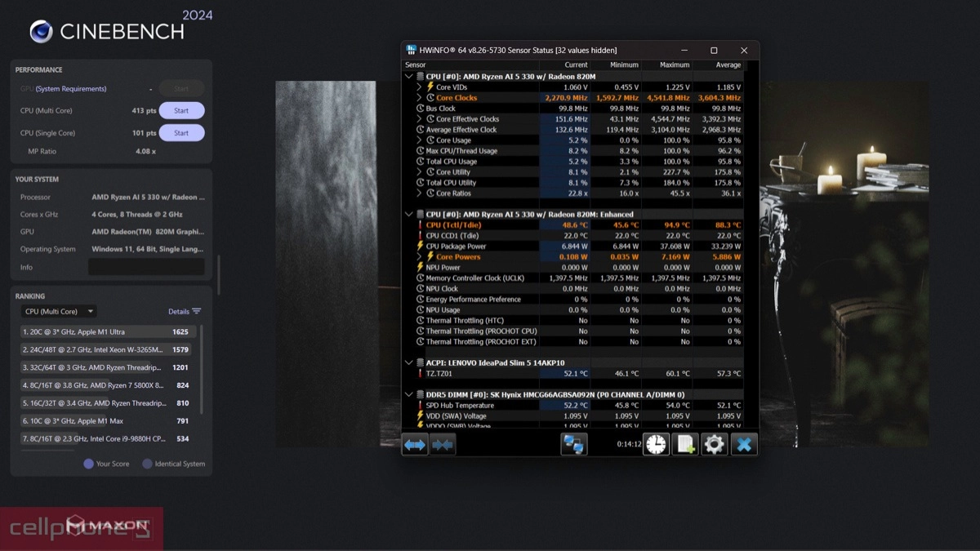980x551 pixels.
Task: Toggle the Your Score legend indicator
Action: (x=88, y=464)
